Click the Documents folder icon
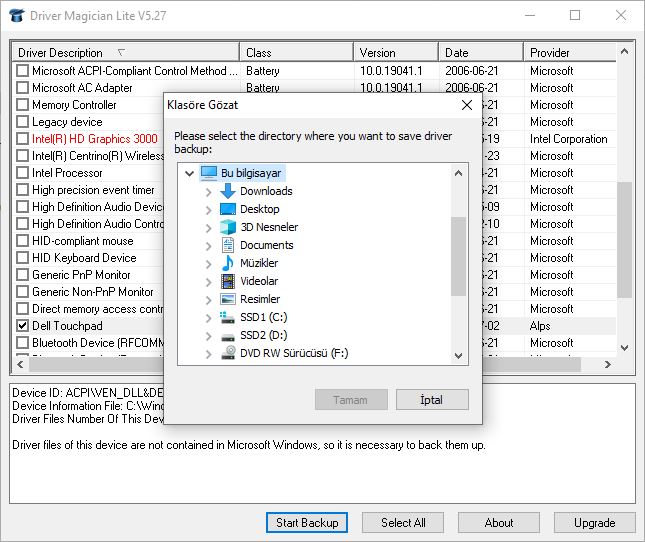The height and width of the screenshot is (542, 645). tap(227, 245)
